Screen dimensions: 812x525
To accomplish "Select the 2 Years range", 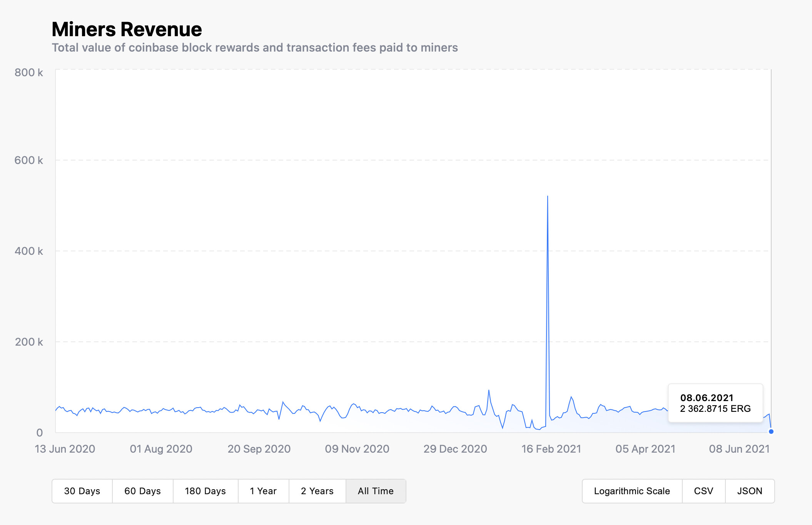I will (x=317, y=491).
